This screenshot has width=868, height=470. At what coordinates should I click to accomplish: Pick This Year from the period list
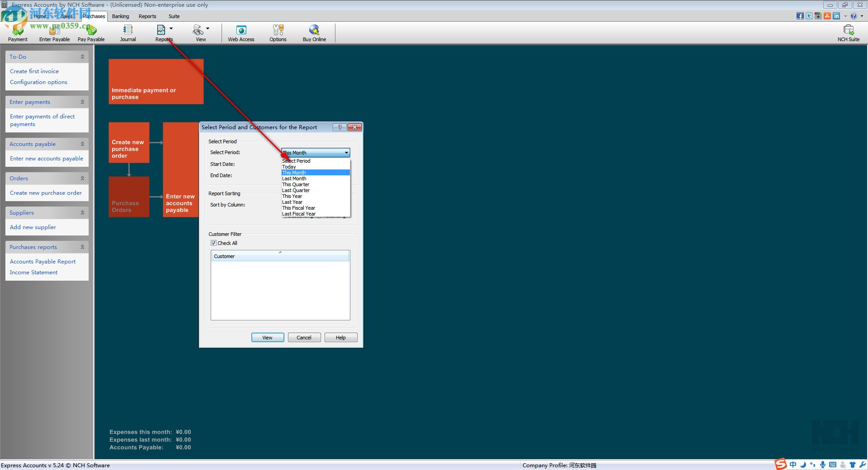coord(316,196)
